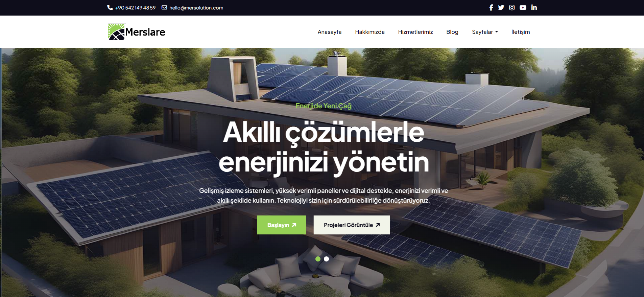Open the Instagram social icon
This screenshot has width=644, height=297.
coord(512,7)
